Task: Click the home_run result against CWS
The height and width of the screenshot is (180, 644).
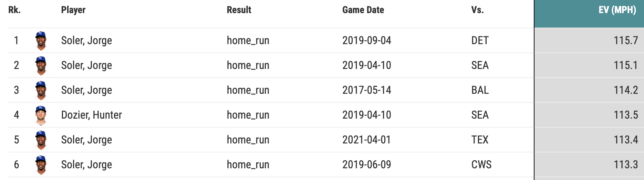Action: coord(248,164)
